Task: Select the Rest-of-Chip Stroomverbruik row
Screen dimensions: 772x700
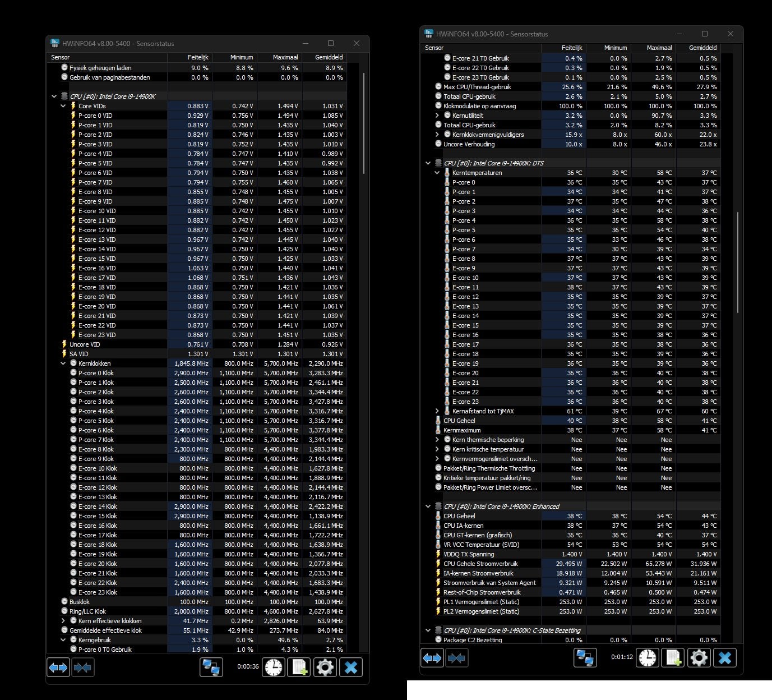Action: [x=571, y=592]
